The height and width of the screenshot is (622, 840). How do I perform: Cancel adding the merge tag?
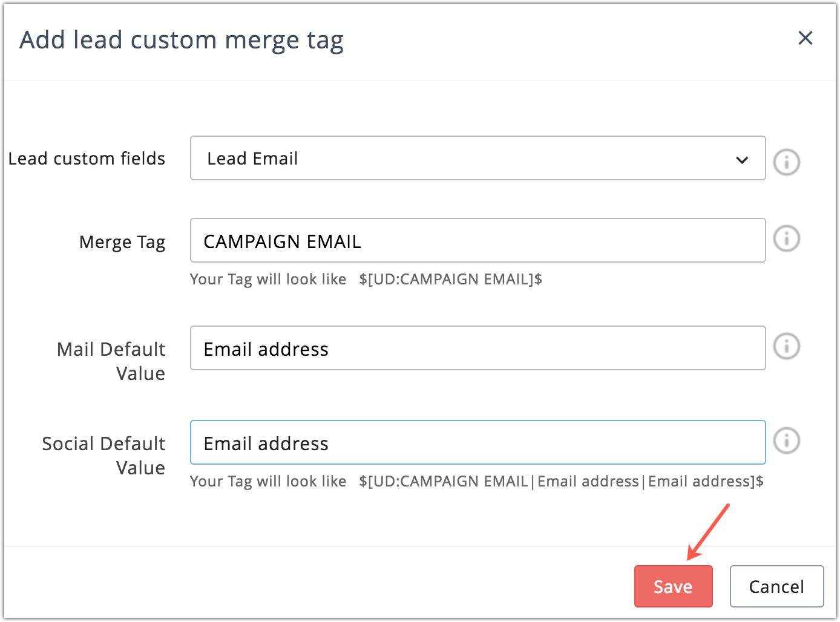pyautogui.click(x=776, y=586)
